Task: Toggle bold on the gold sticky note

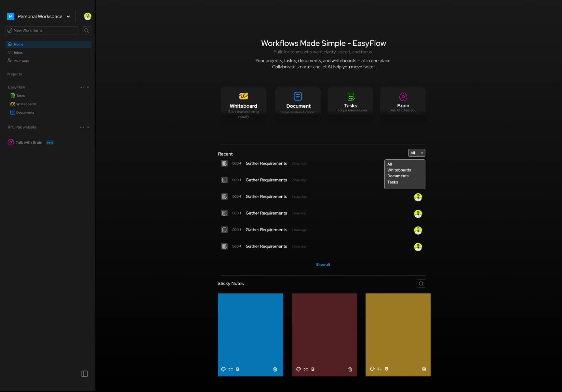Action: point(387,369)
